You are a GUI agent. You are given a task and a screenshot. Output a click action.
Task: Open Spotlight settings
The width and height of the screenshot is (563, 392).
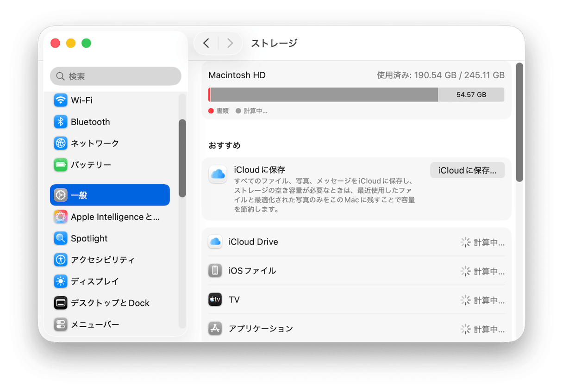pyautogui.click(x=110, y=238)
